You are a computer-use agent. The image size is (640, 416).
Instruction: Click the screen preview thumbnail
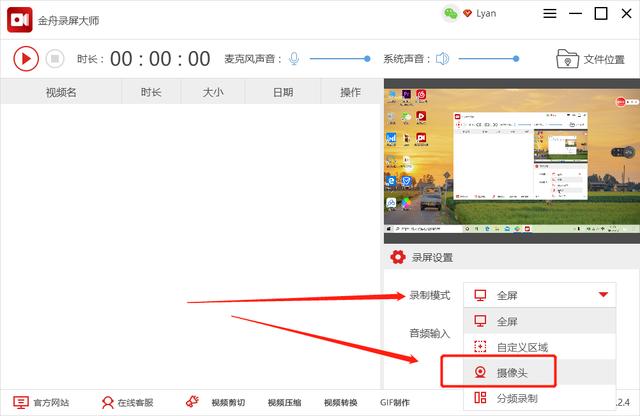click(512, 160)
